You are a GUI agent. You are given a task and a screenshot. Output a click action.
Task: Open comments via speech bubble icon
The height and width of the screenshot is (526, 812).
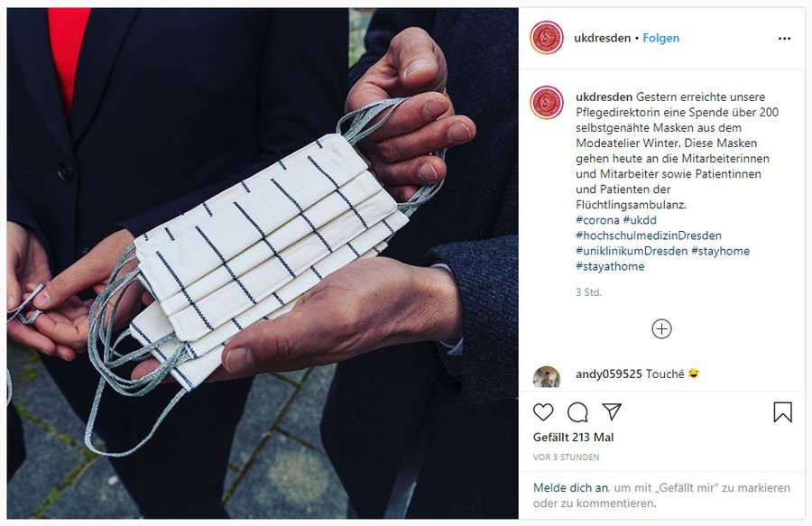pyautogui.click(x=577, y=412)
